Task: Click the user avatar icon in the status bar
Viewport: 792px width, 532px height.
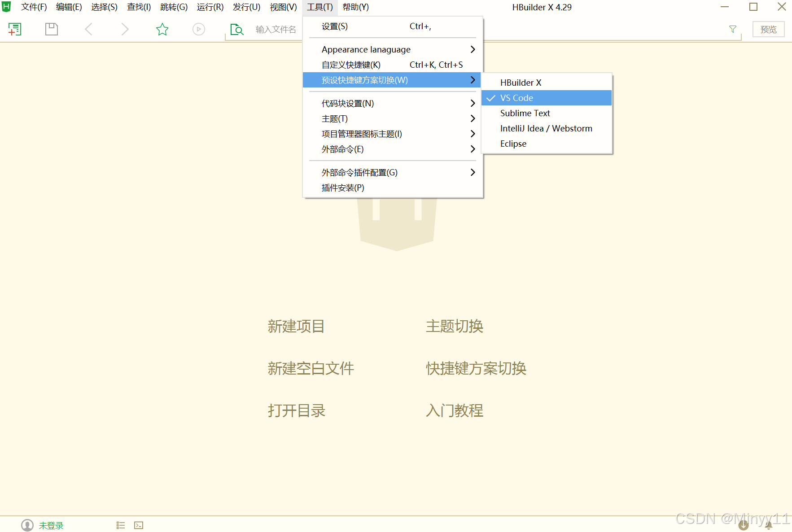Action: tap(27, 525)
